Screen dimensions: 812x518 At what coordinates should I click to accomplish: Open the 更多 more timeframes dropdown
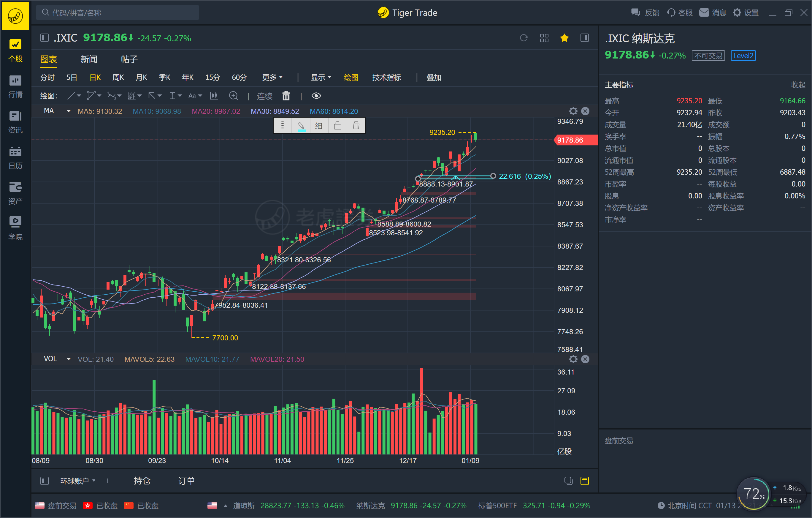point(272,77)
